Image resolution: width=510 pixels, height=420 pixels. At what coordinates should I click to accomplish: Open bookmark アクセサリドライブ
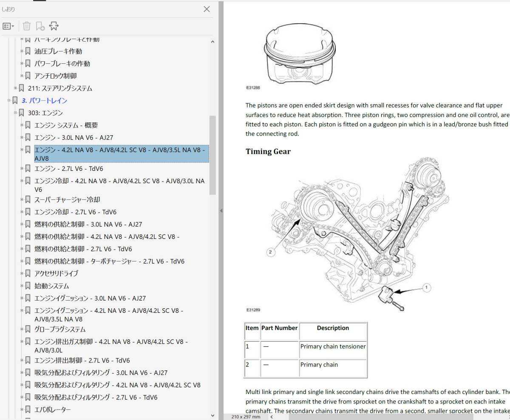click(56, 274)
